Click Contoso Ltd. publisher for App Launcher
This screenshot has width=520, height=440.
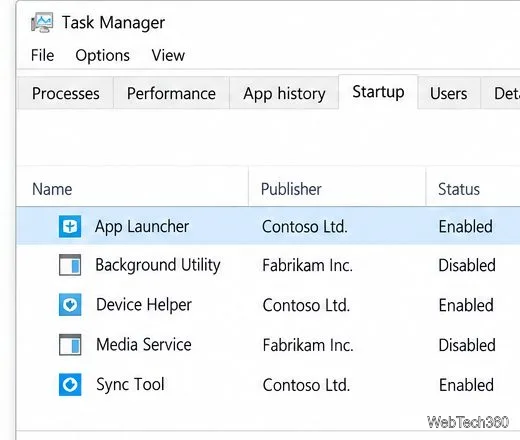pos(305,227)
